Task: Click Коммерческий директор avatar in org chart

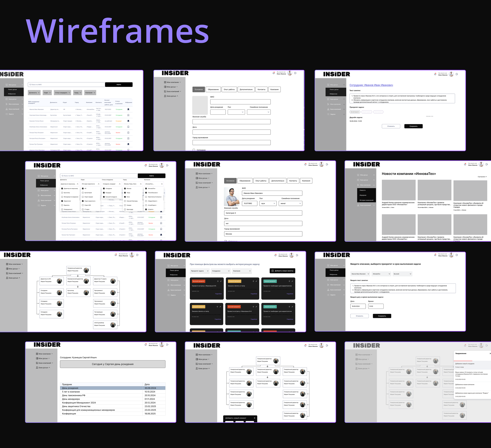Action: coord(86,281)
